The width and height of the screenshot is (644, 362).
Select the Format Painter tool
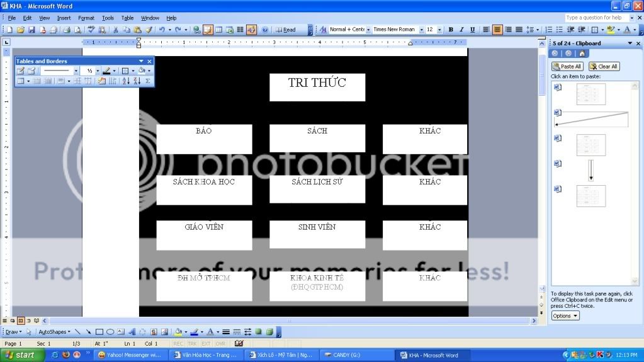[x=149, y=30]
